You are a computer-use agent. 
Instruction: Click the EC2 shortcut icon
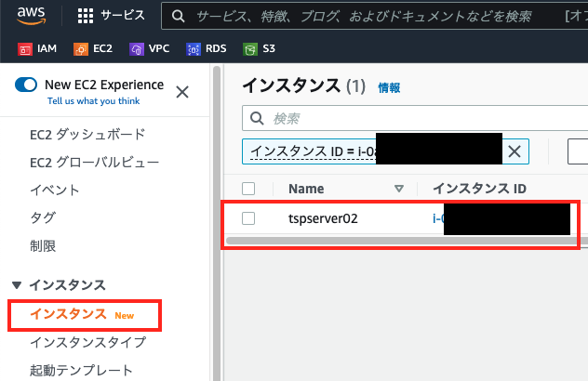coord(81,49)
